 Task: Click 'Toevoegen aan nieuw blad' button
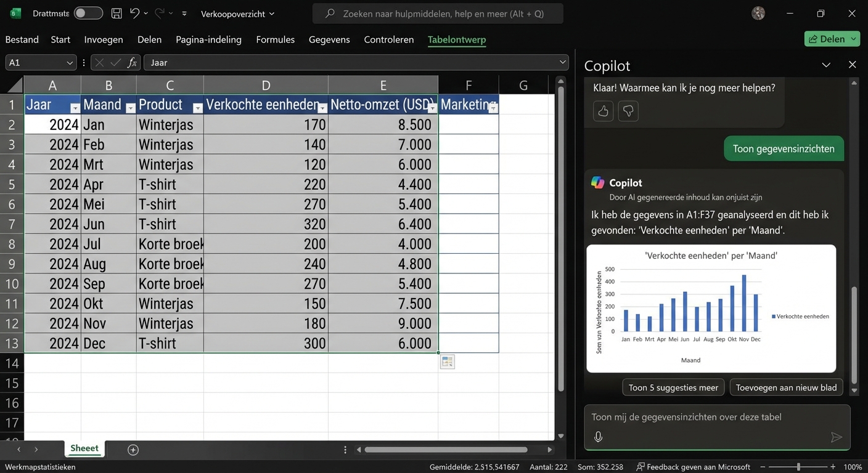pyautogui.click(x=786, y=387)
